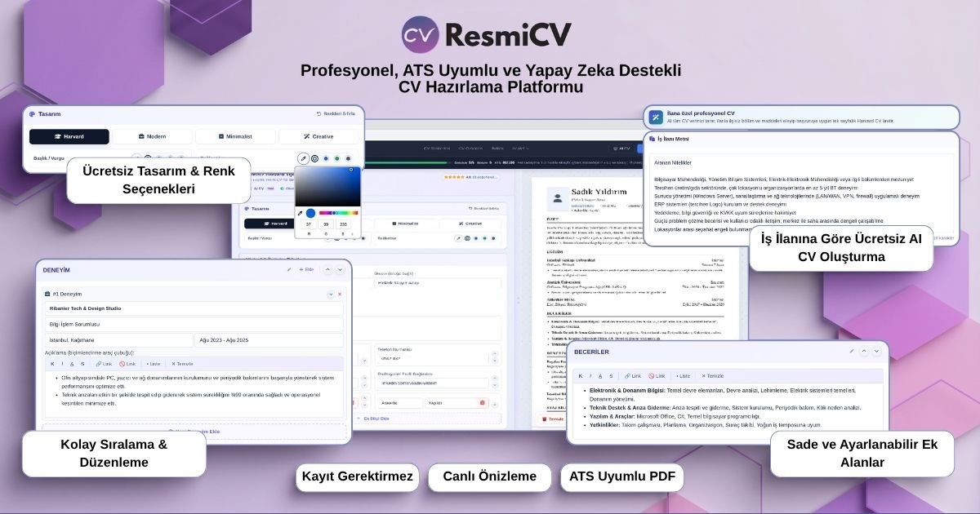The width and height of the screenshot is (980, 514).
Task: Select the Harvard design template tab
Action: coord(69,136)
